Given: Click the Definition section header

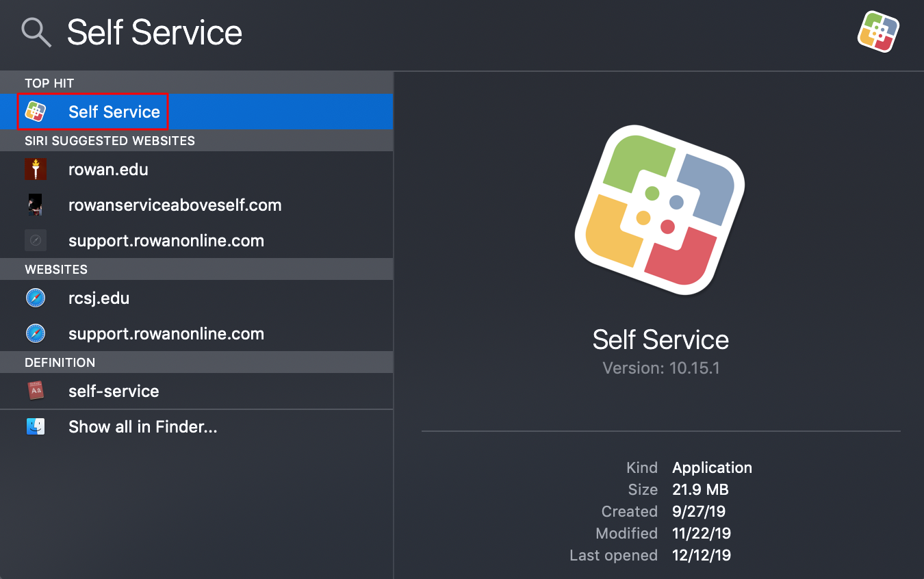Looking at the screenshot, I should coord(60,362).
